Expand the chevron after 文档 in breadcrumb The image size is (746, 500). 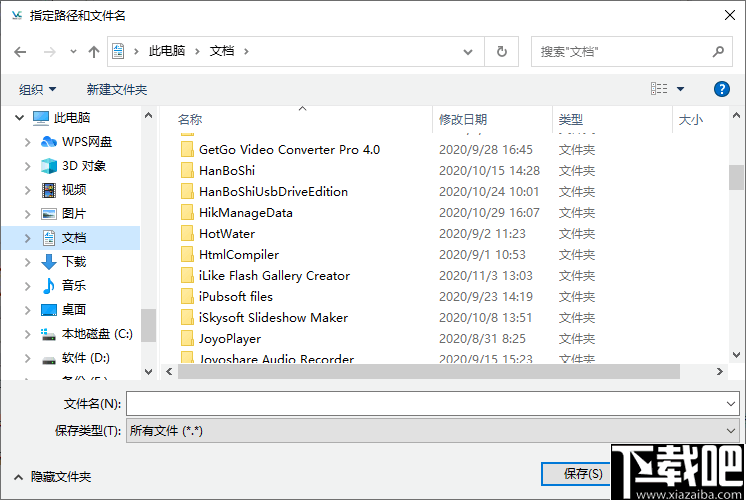point(246,51)
